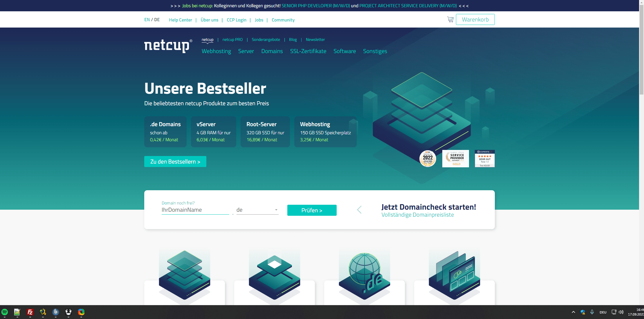Open the DEU keyboard language selector

(603, 312)
